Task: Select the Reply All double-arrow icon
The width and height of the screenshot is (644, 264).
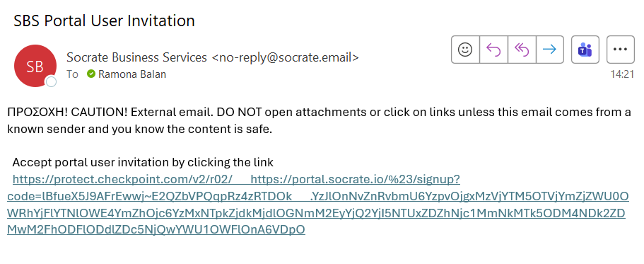Action: tap(522, 50)
